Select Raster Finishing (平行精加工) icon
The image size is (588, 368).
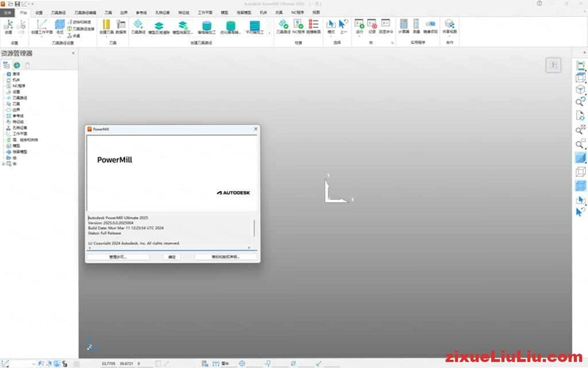pyautogui.click(x=254, y=26)
